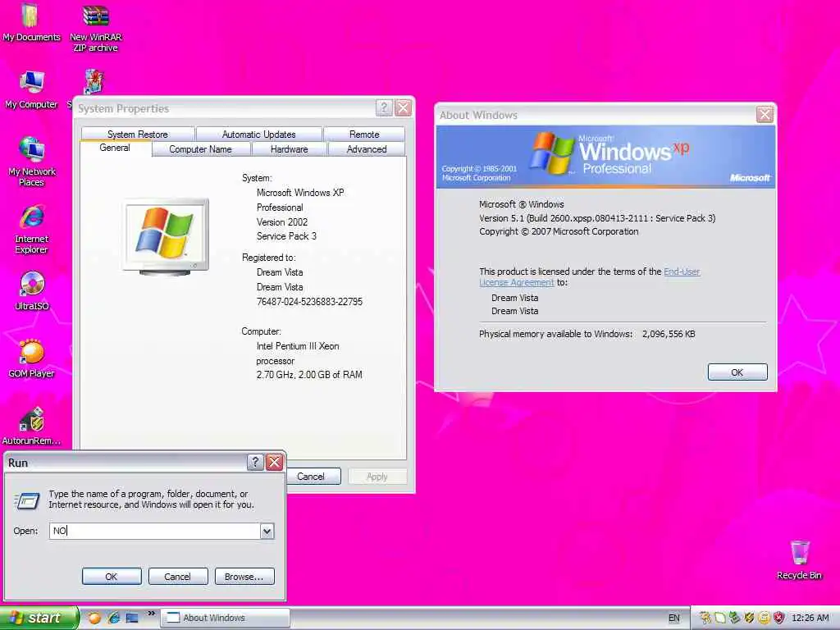Open My Computer desktop icon
Screen dimensions: 840x630
[x=31, y=89]
